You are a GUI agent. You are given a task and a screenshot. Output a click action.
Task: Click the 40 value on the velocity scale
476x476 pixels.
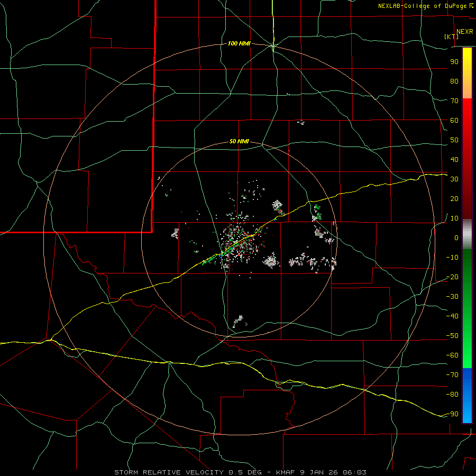pos(454,160)
